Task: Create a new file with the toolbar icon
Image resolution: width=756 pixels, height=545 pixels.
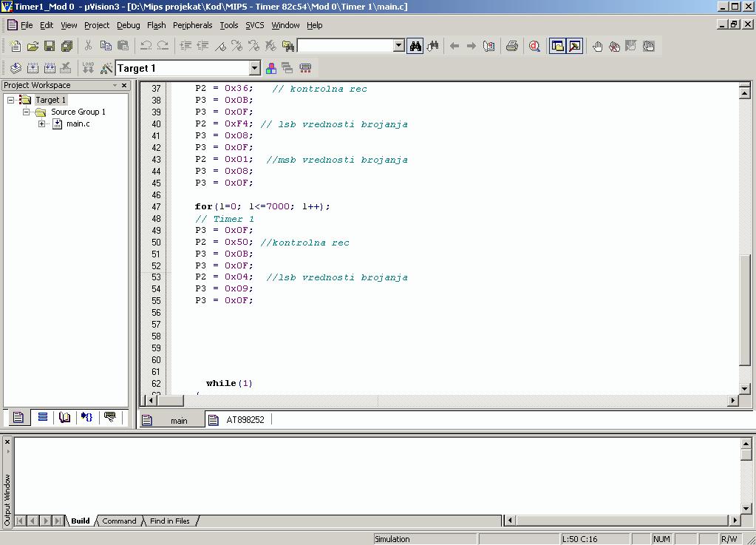Action: [16, 47]
